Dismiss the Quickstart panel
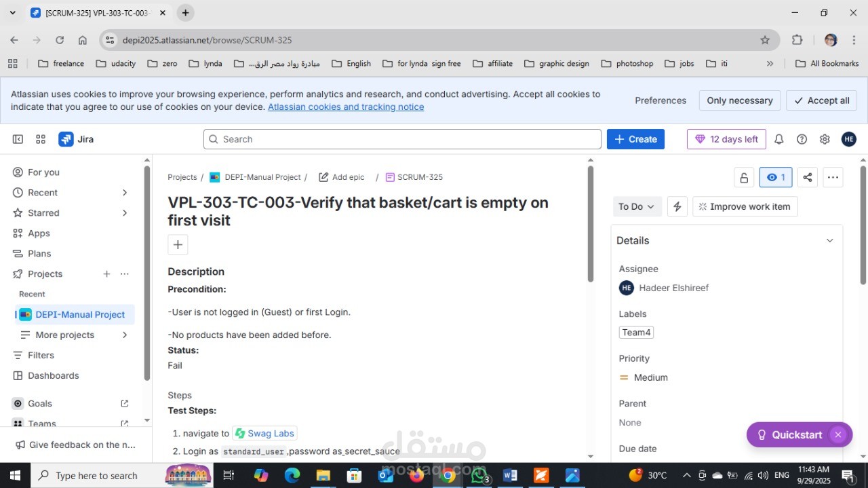The height and width of the screenshot is (488, 868). (x=838, y=434)
